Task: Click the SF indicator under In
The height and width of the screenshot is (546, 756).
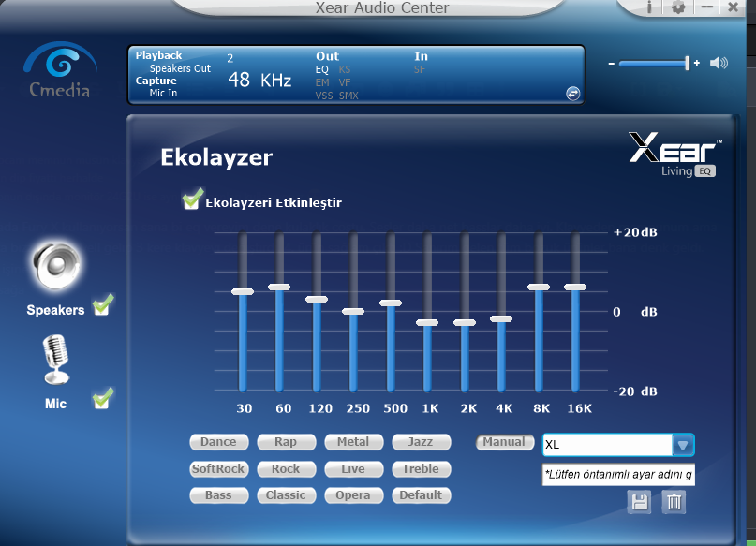Action: (x=420, y=69)
